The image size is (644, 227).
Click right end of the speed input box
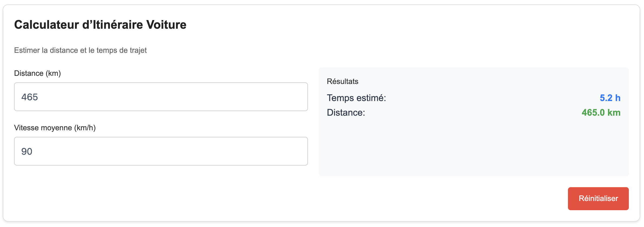coord(298,151)
